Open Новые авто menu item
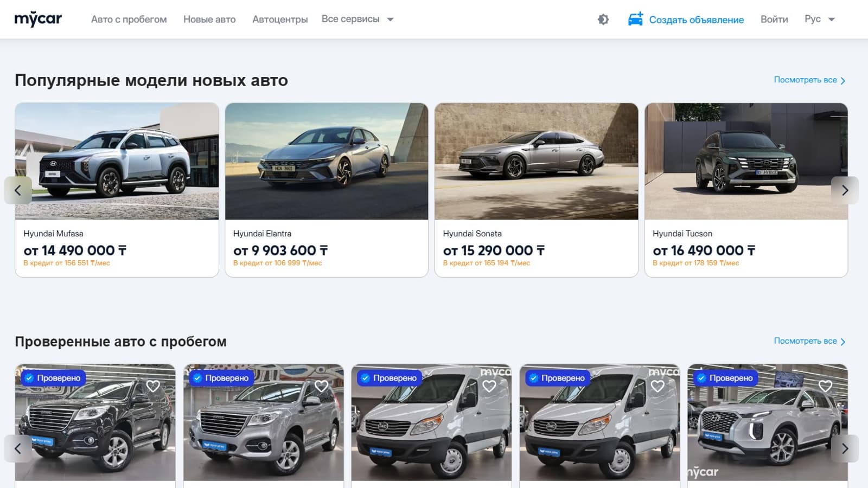 [209, 20]
